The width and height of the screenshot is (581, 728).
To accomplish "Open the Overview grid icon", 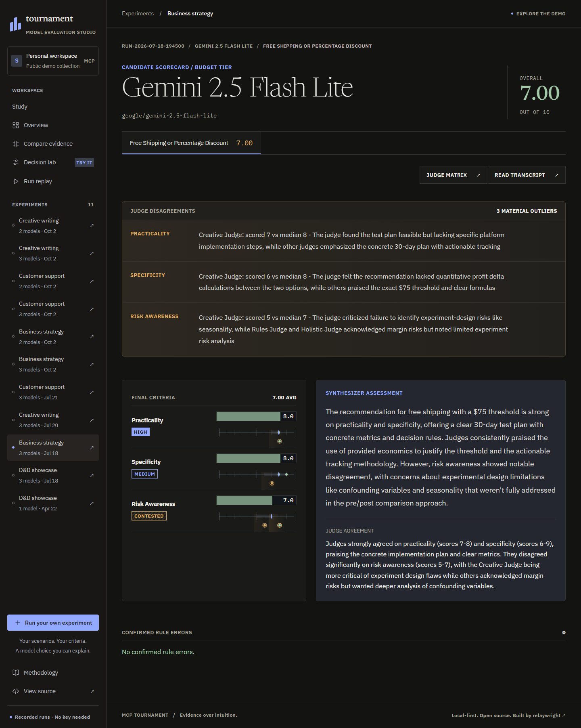I will [16, 125].
